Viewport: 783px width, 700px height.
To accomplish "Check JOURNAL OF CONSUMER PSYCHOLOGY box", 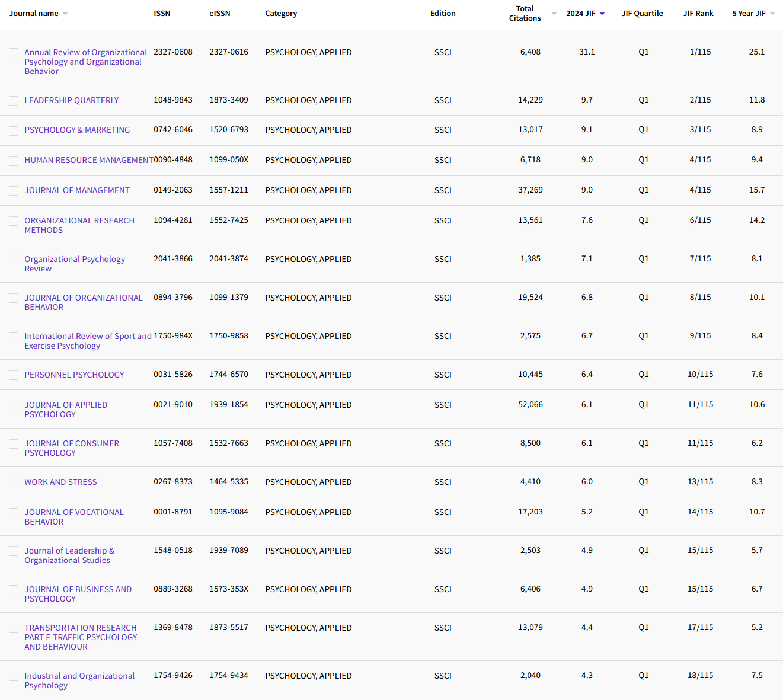I will click(14, 444).
